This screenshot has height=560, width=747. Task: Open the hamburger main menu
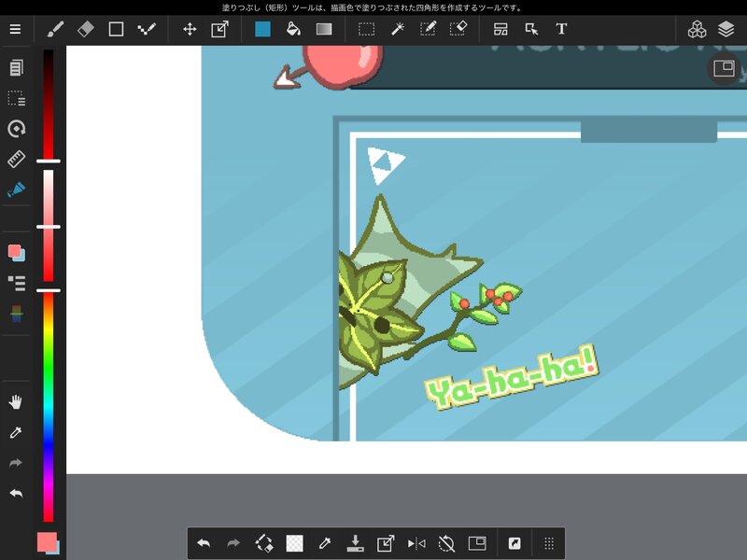pos(15,29)
